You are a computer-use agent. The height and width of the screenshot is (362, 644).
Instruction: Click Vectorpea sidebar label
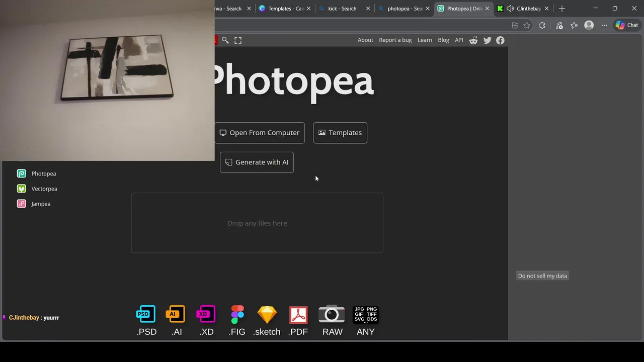click(x=44, y=189)
